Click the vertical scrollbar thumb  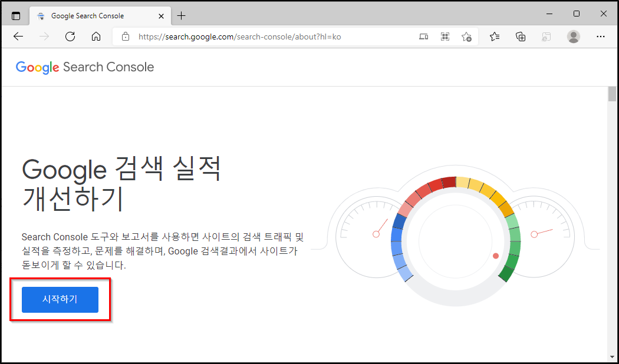[x=612, y=94]
